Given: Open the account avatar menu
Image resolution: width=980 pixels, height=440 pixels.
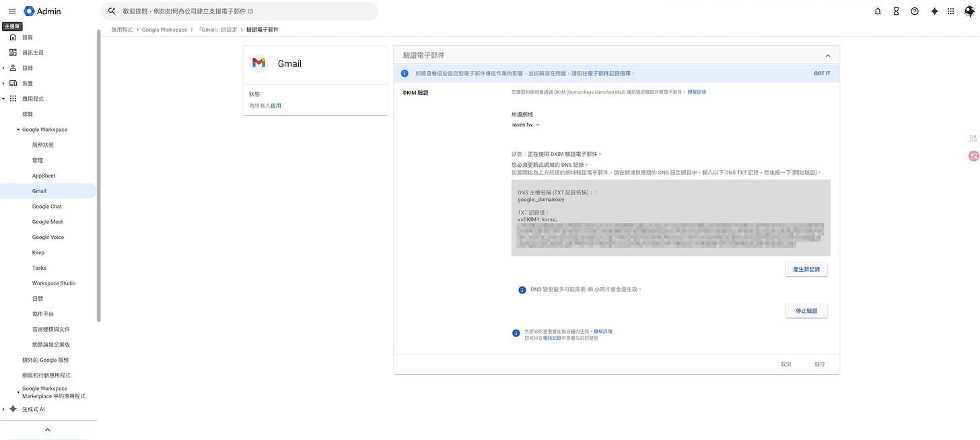Looking at the screenshot, I should [969, 11].
